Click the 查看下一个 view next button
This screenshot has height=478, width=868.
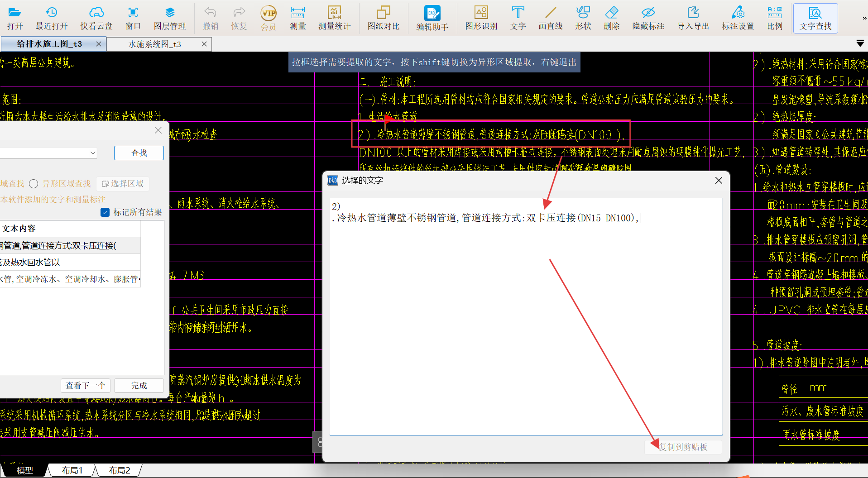(x=86, y=386)
